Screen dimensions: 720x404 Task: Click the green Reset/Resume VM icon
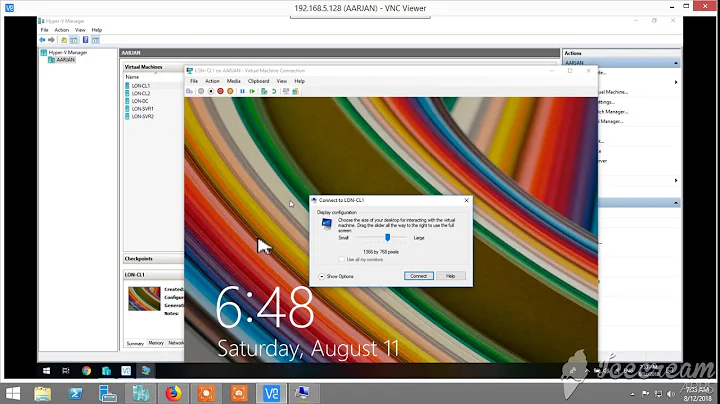252,91
